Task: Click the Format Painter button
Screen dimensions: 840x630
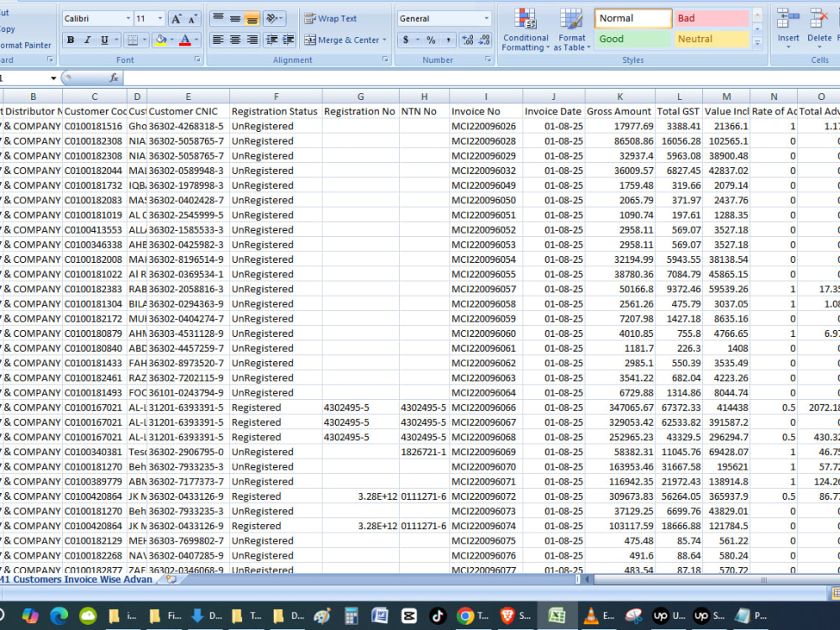Action: click(26, 45)
